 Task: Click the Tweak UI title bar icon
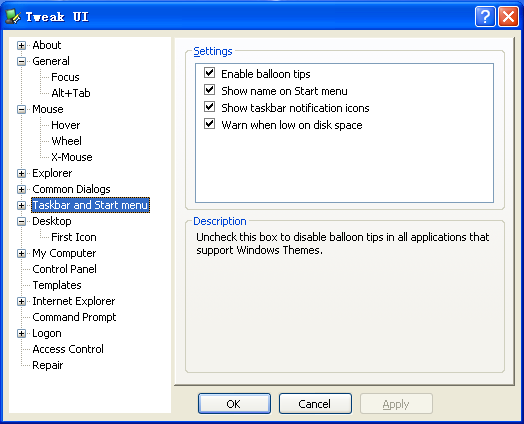(x=13, y=16)
